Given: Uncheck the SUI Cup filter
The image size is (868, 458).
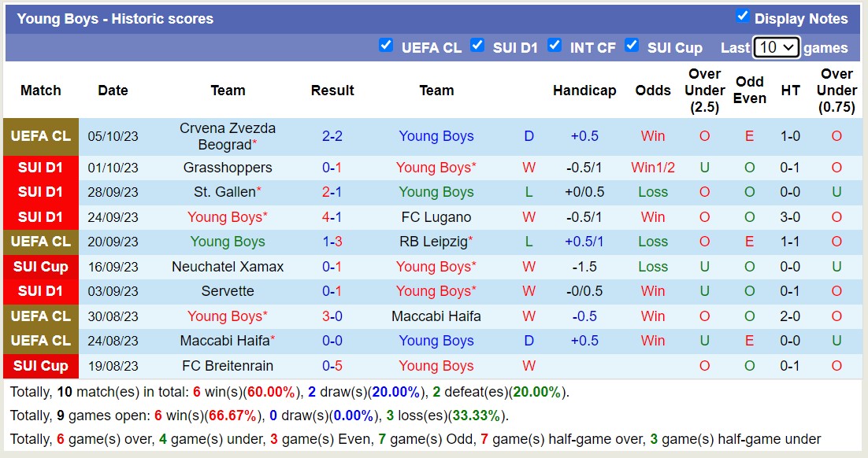Looking at the screenshot, I should pyautogui.click(x=632, y=46).
